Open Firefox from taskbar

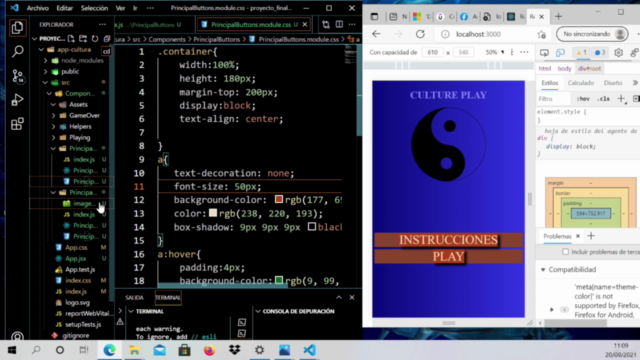click(x=209, y=350)
